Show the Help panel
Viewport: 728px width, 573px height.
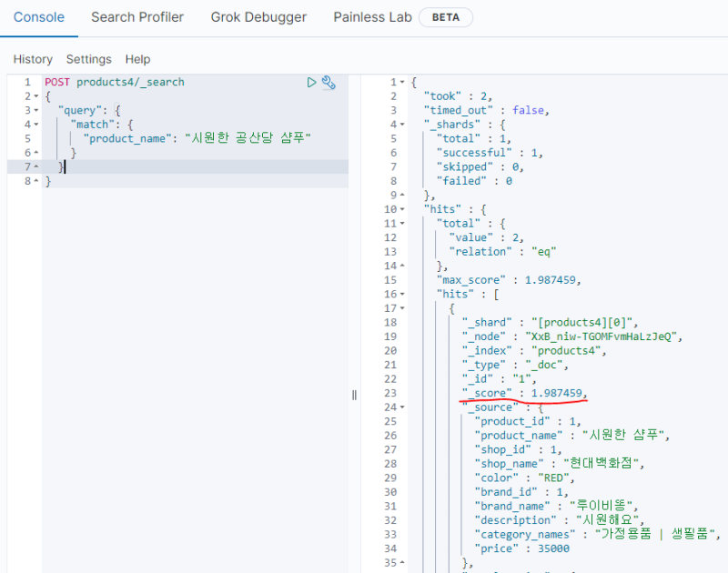point(137,59)
